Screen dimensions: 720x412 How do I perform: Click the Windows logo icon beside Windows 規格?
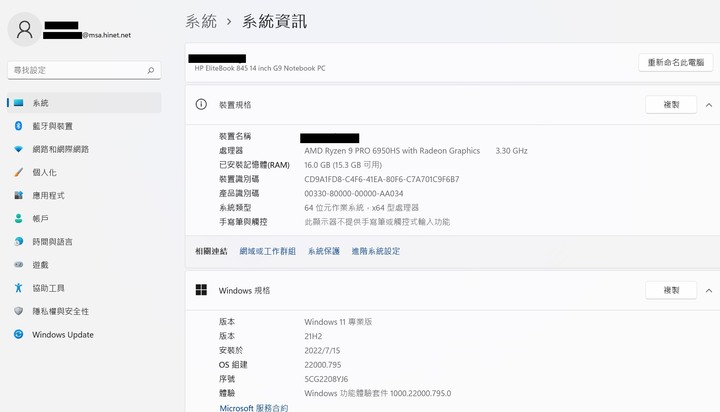click(x=201, y=290)
